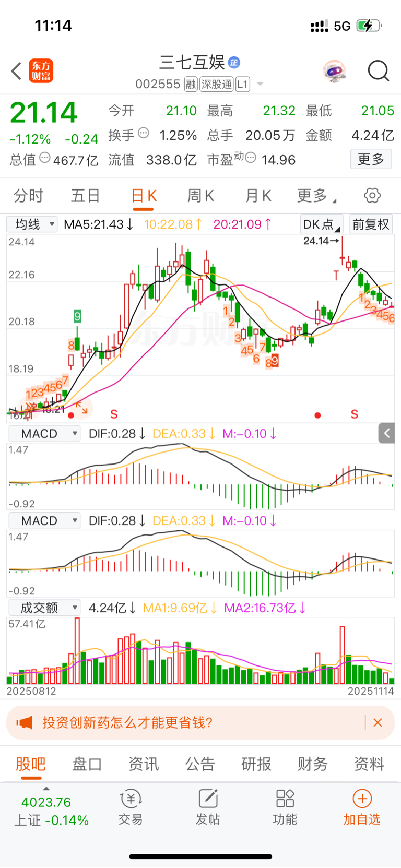Tap the orange megaphone icon
The image size is (401, 868).
tap(24, 723)
